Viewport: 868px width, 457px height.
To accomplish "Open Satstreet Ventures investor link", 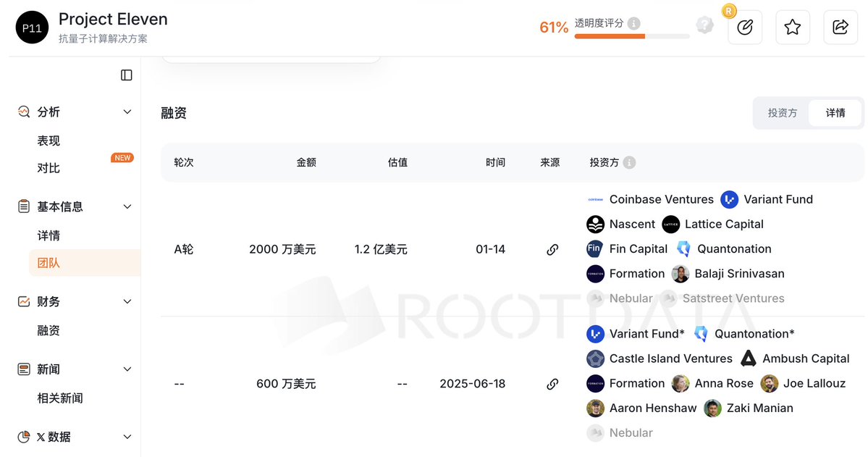I will 733,298.
